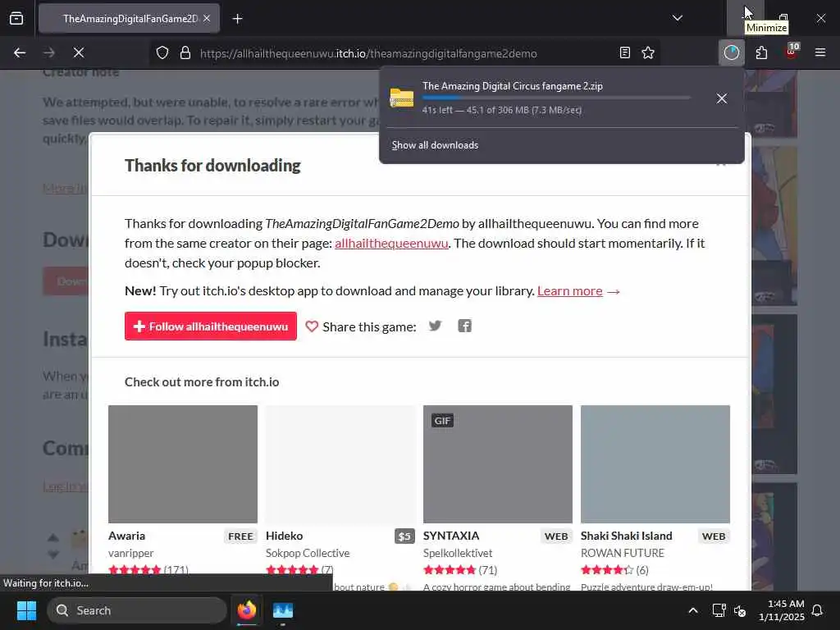Open SYNTAXIA GIF thumbnail

click(498, 464)
